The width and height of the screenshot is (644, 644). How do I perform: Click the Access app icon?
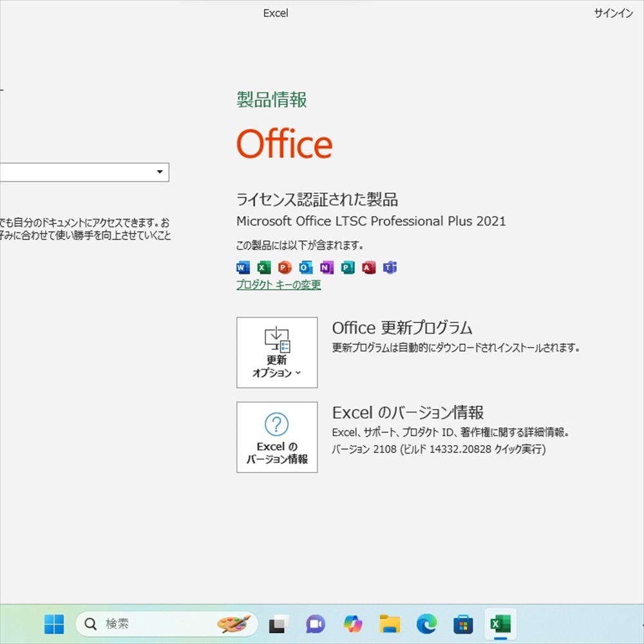click(x=368, y=268)
